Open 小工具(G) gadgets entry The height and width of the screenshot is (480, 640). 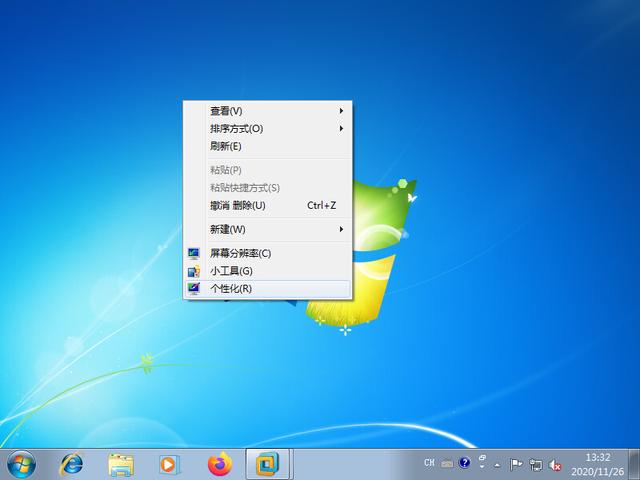(x=267, y=271)
